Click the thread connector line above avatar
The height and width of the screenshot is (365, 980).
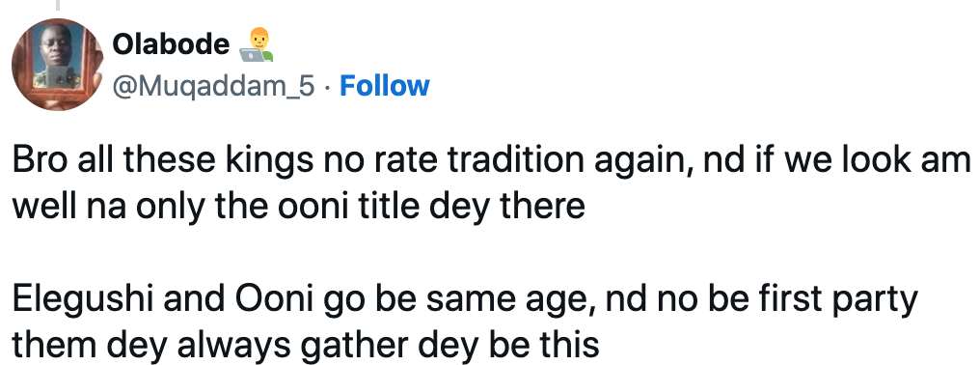tap(57, 5)
